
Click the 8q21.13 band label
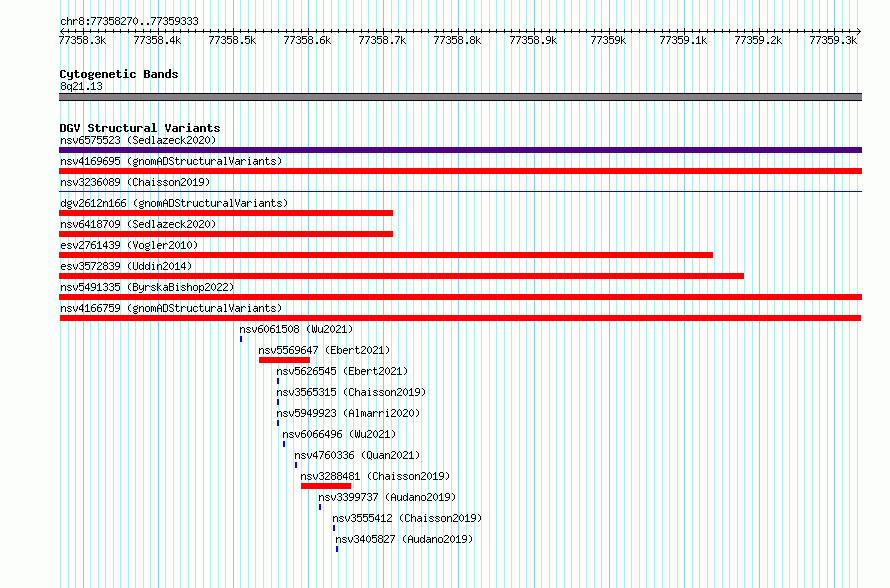81,86
